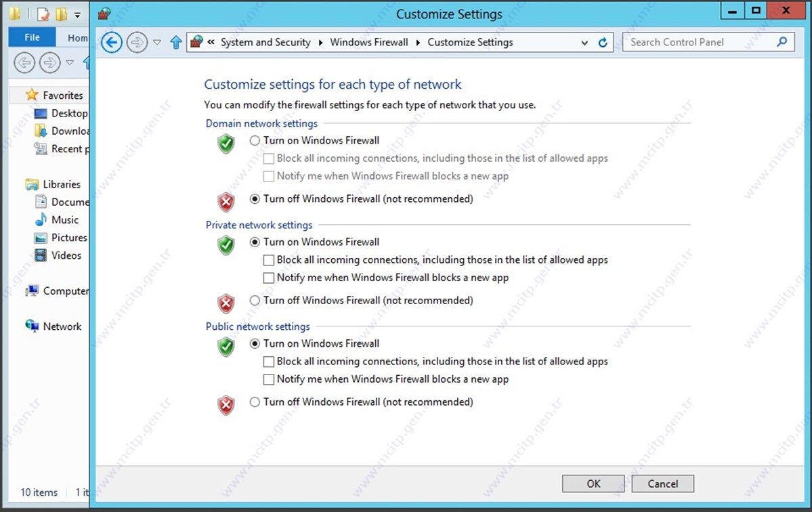Open Music library in Explorer
Screen dimensions: 812x512
(65, 219)
